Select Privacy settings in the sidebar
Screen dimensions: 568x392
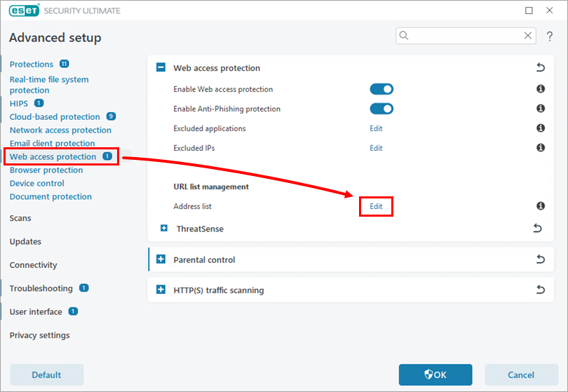coord(39,335)
